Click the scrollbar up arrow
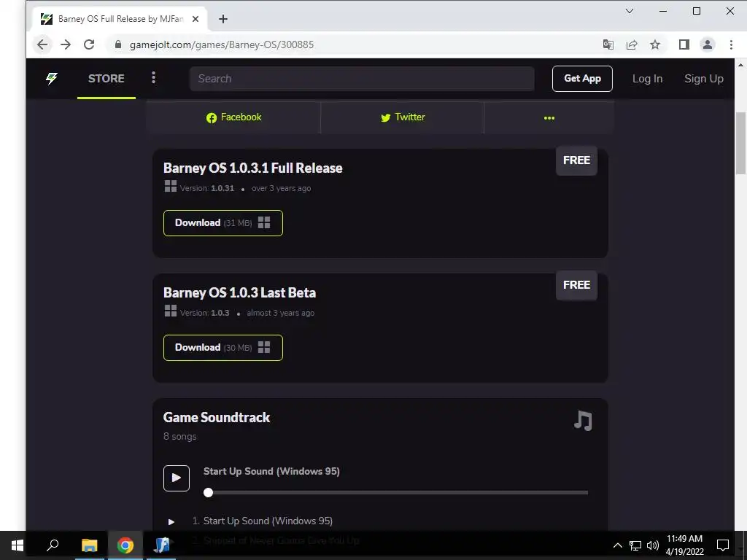 tap(740, 65)
